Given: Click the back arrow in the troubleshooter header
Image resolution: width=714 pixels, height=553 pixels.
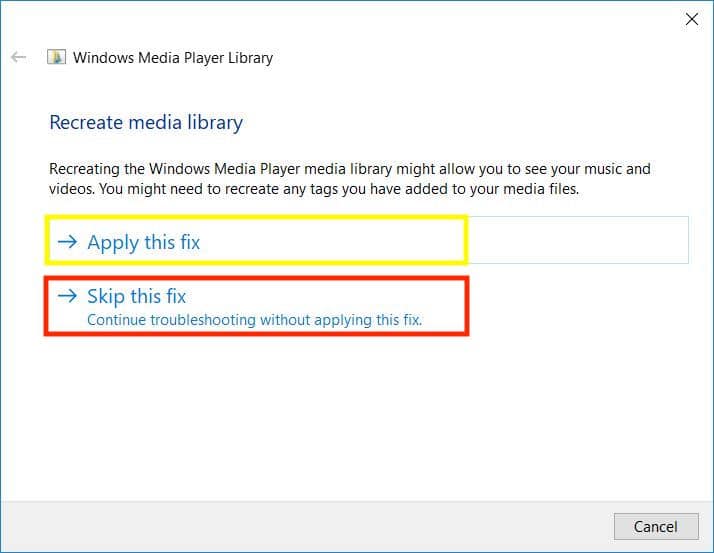Looking at the screenshot, I should (19, 57).
